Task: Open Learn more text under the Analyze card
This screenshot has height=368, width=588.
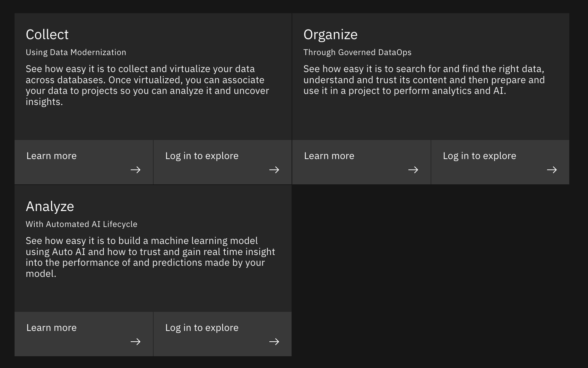Action: point(52,328)
